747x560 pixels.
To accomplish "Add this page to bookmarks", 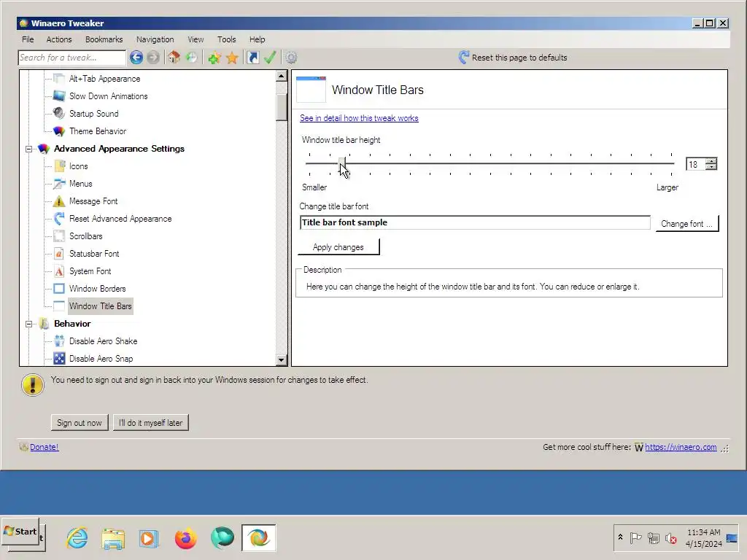I will [x=214, y=58].
